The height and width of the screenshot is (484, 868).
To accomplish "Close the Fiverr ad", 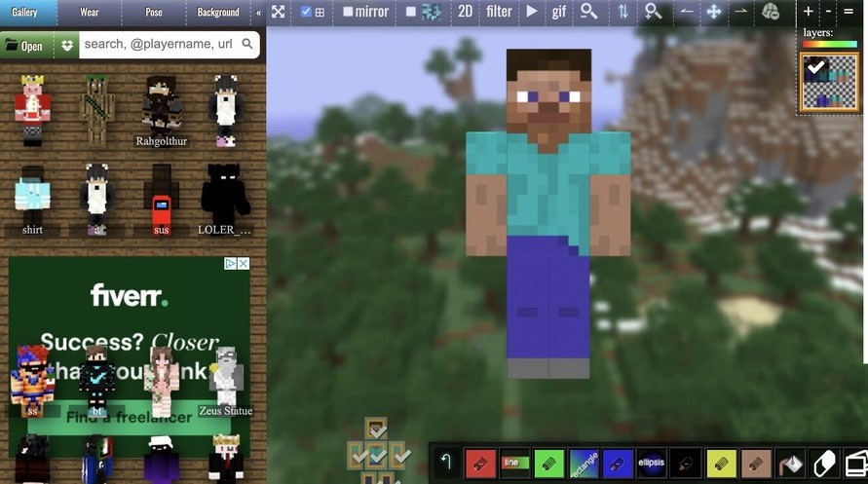I will [243, 263].
